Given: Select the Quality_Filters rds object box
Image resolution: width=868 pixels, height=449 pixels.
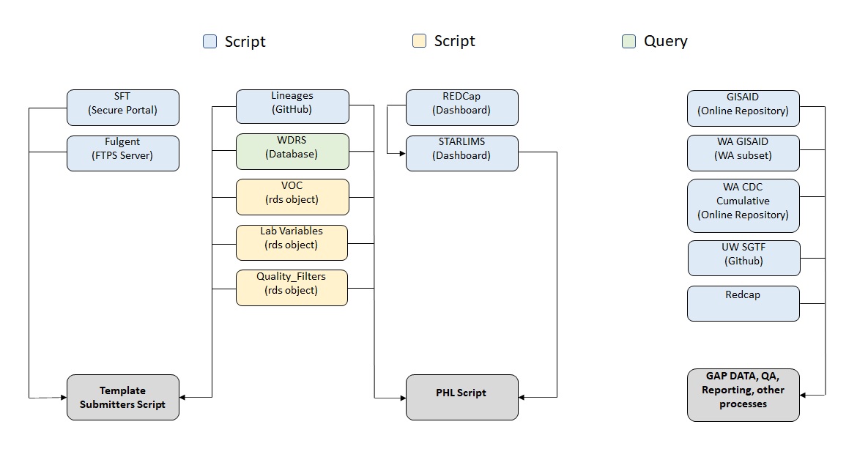Looking at the screenshot, I should click(x=292, y=287).
